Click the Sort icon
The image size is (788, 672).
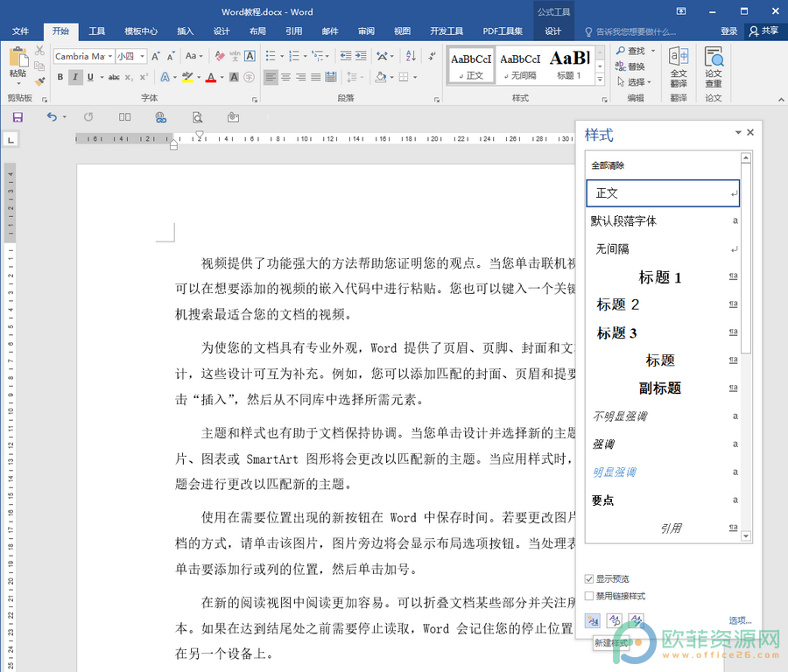(411, 56)
